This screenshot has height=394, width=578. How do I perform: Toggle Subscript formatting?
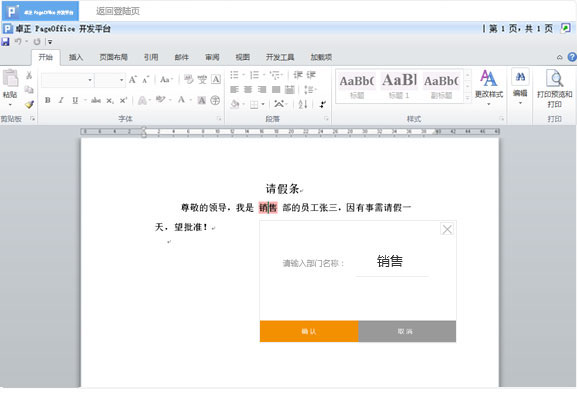pos(110,100)
